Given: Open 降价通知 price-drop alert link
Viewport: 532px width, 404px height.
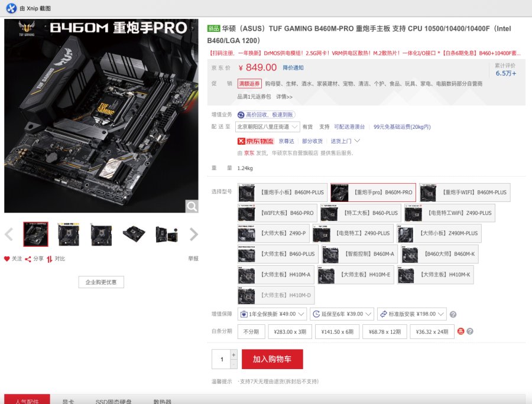Looking at the screenshot, I should pyautogui.click(x=293, y=68).
